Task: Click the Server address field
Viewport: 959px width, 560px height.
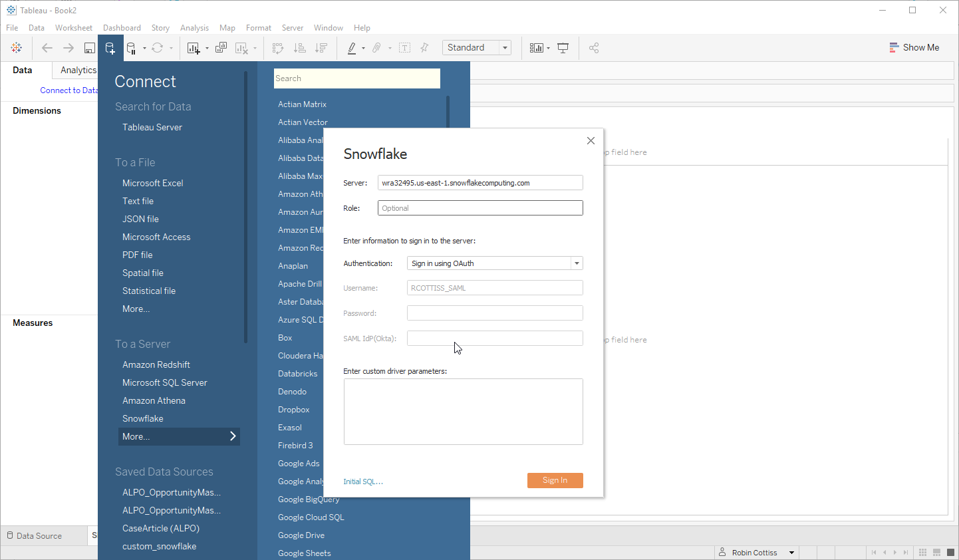Action: [480, 183]
